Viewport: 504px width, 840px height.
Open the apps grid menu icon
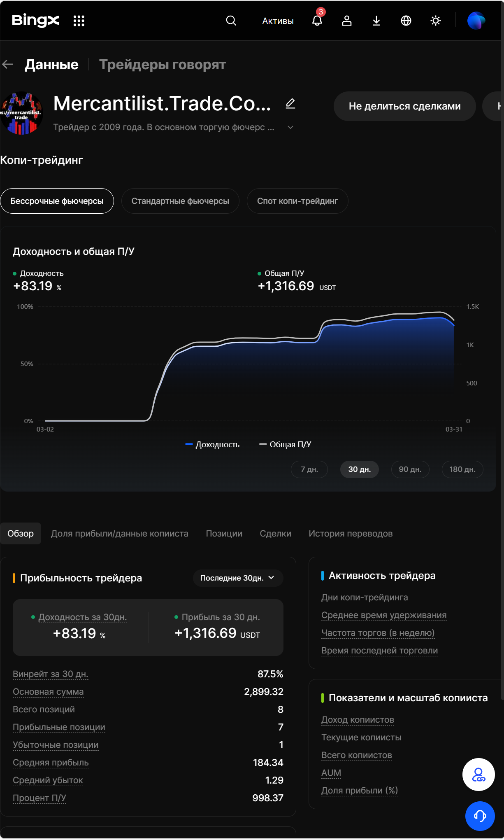[x=79, y=21]
